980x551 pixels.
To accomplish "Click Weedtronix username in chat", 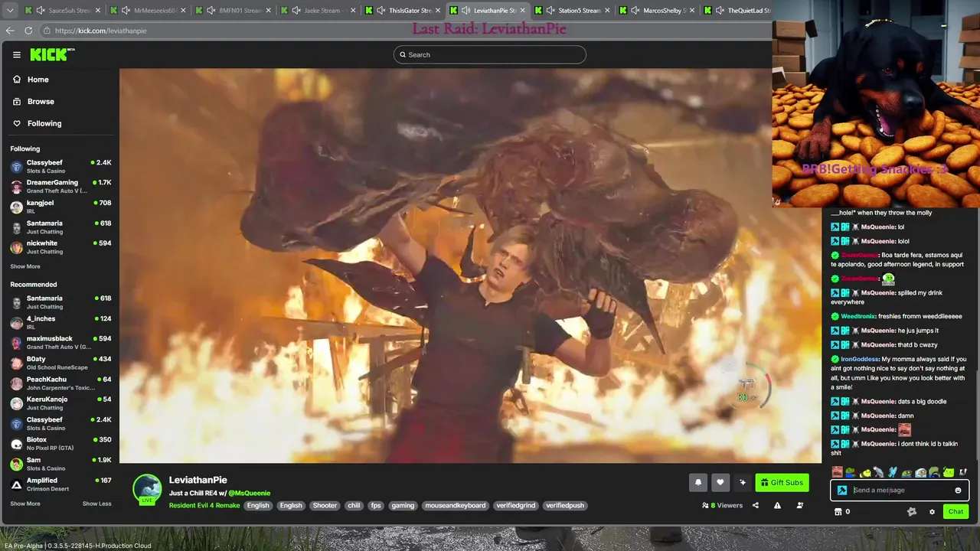I will click(857, 316).
